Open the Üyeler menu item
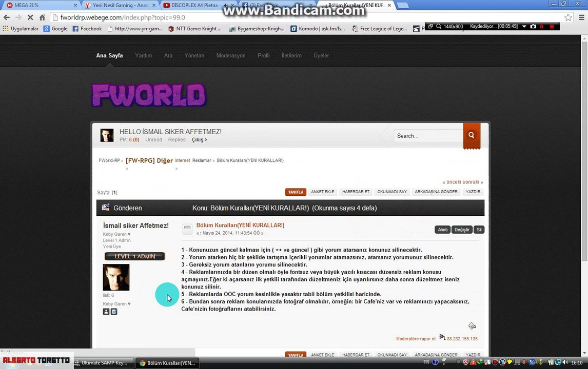 click(321, 55)
